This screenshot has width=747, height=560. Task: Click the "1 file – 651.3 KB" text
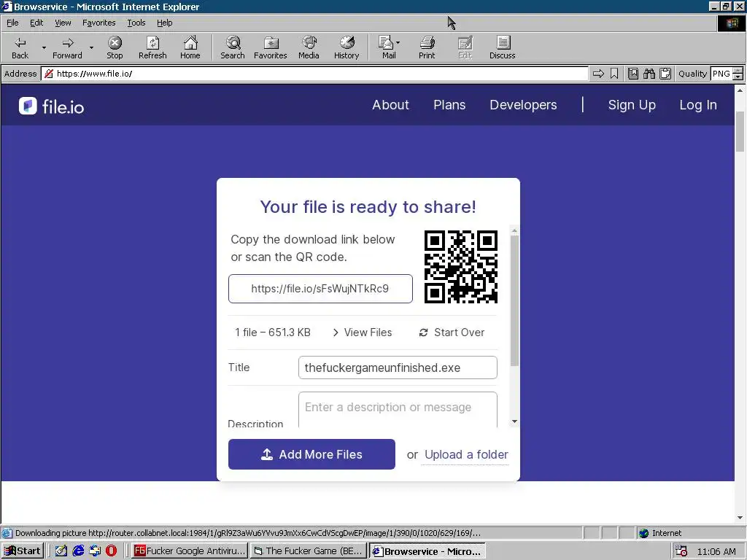(x=273, y=332)
